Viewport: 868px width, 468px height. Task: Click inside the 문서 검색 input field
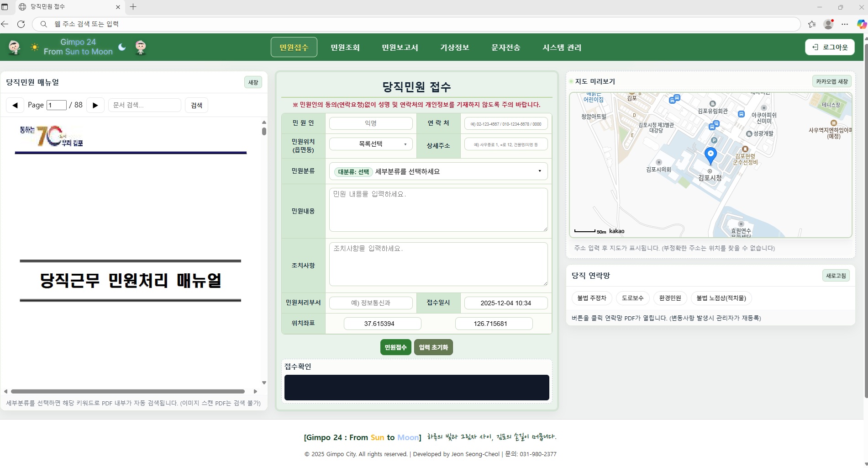[144, 105]
